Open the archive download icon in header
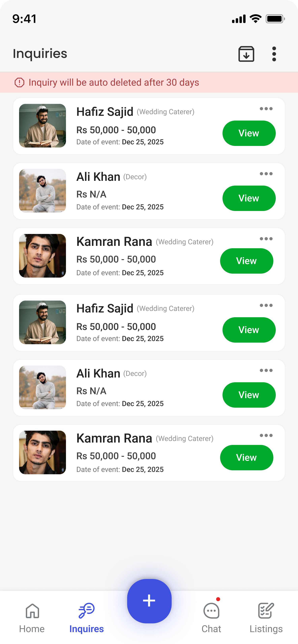Screen dimensions: 298x644 pos(246,54)
